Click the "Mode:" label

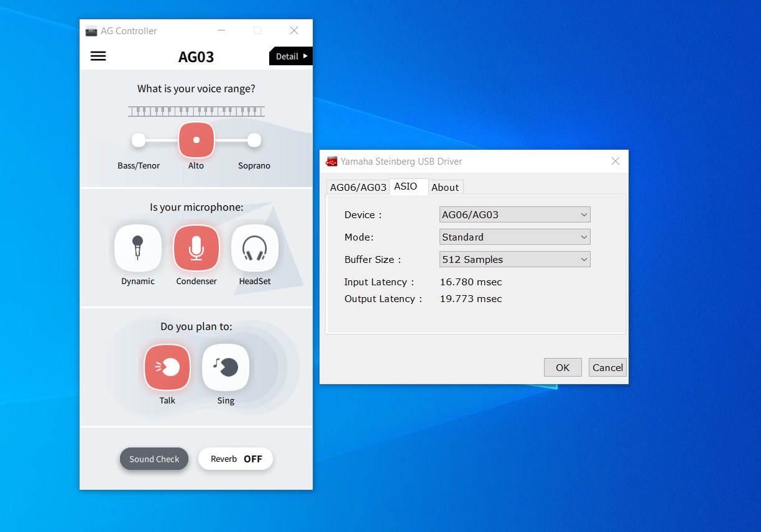[x=359, y=237]
